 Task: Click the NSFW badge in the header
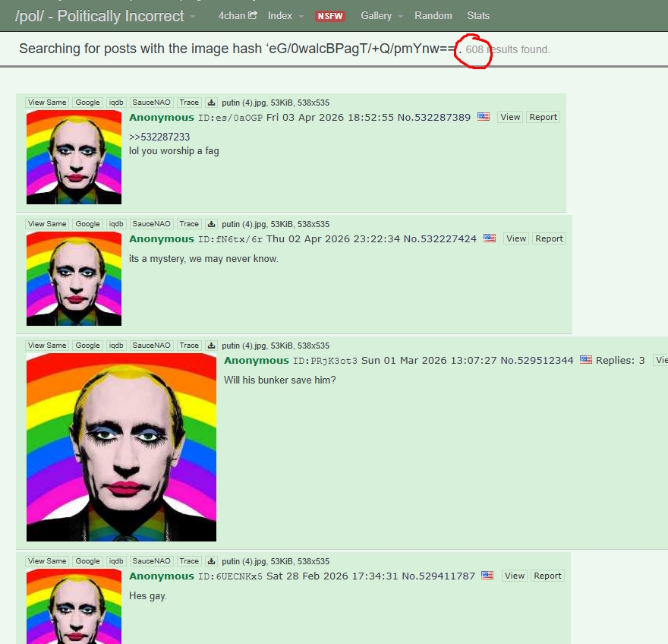click(x=330, y=16)
